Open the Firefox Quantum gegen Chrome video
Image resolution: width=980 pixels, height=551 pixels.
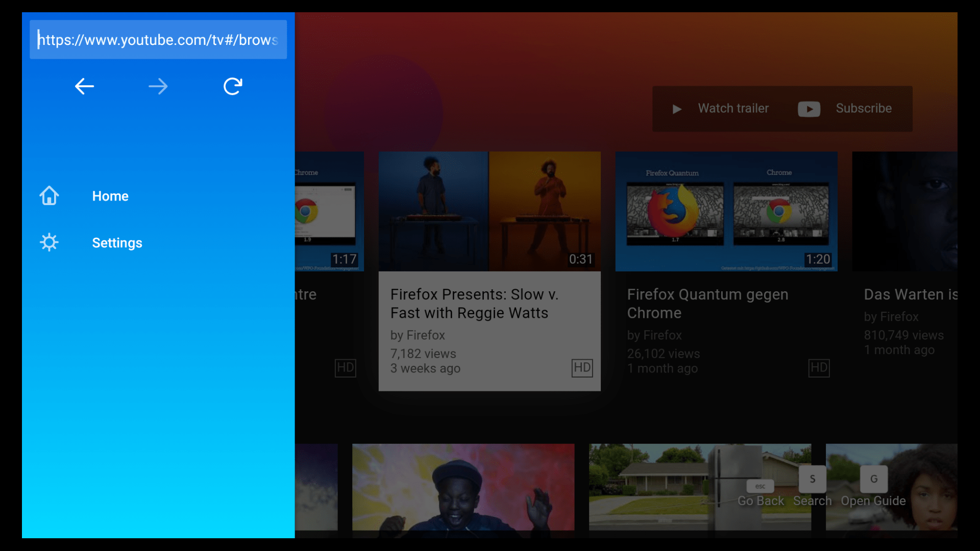pos(726,211)
